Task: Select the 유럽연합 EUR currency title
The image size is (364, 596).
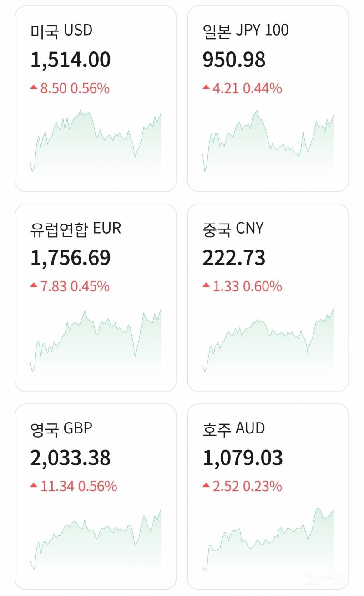Action: [x=76, y=228]
